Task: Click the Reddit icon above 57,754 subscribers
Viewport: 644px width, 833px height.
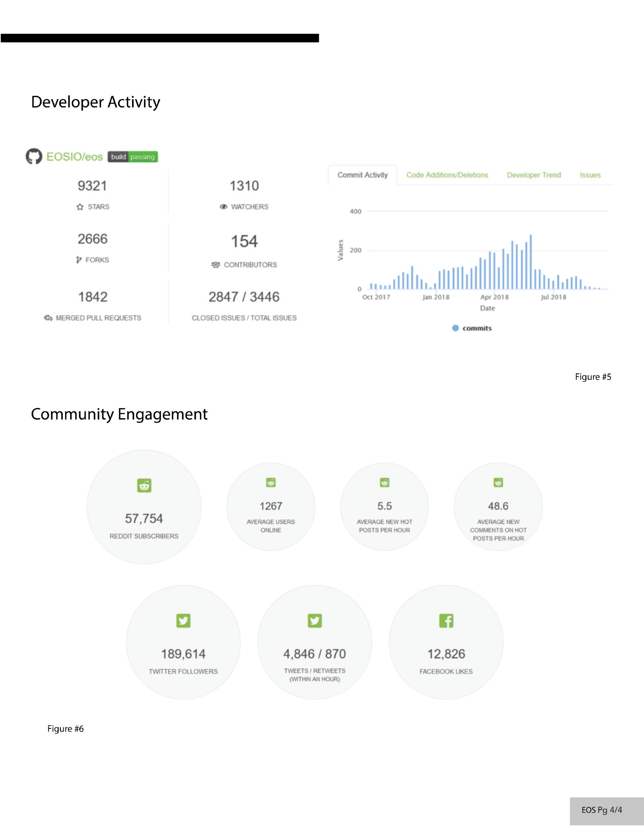Action: coord(144,485)
